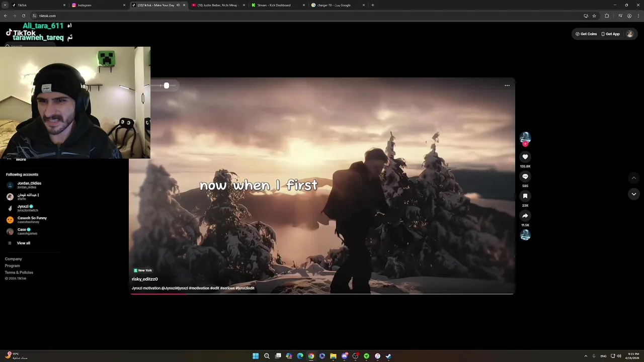The height and width of the screenshot is (362, 644).
Task: Switch to the Justin Bieber YouTube tab
Action: pos(219,5)
